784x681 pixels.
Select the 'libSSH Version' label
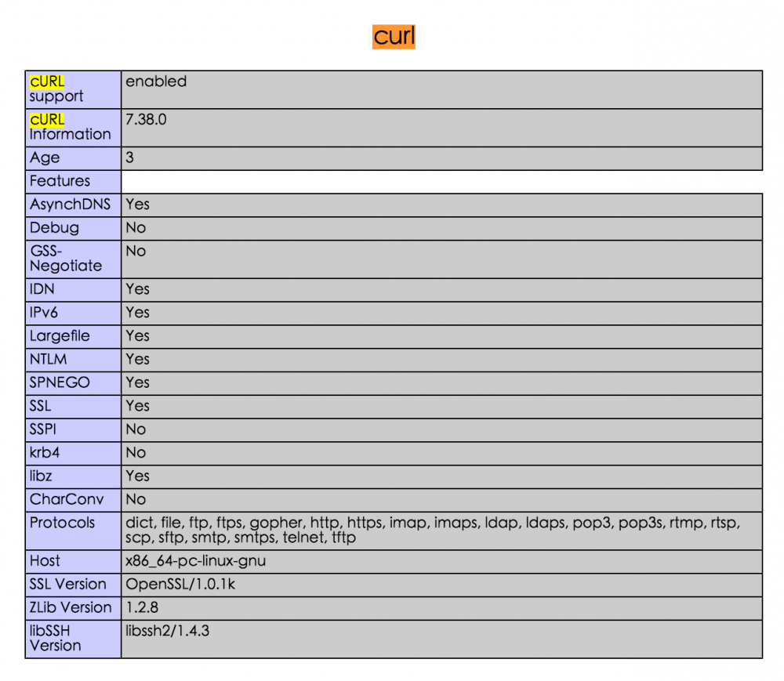click(55, 639)
